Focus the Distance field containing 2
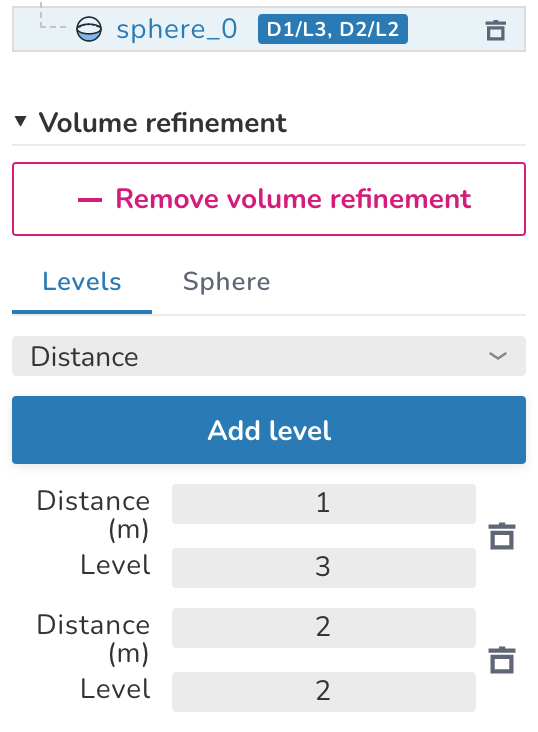The height and width of the screenshot is (732, 538). click(324, 627)
